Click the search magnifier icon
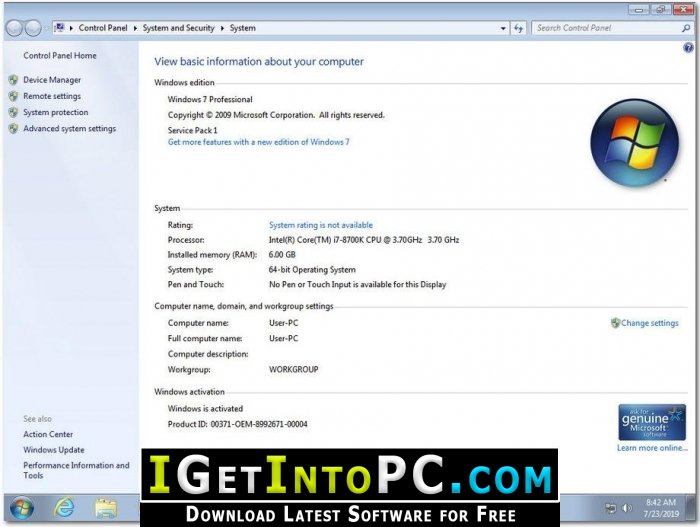Viewport: 700px width, 527px height. [686, 28]
